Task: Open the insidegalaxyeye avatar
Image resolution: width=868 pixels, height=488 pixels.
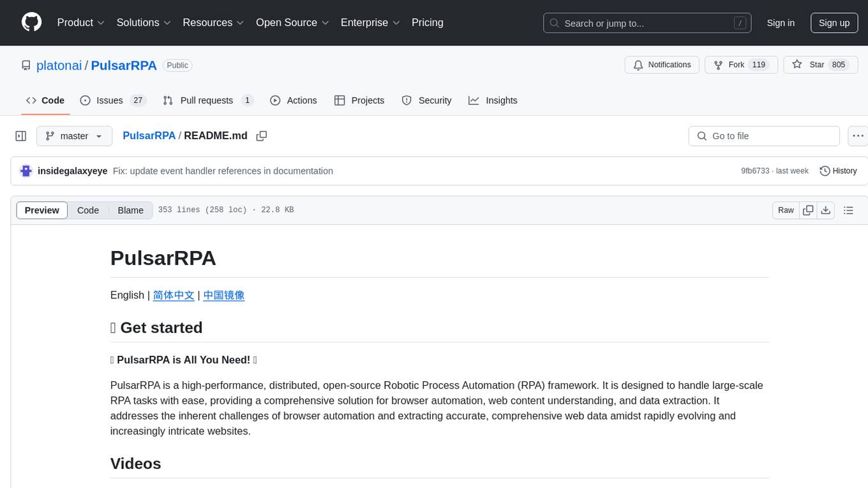Action: click(x=26, y=171)
